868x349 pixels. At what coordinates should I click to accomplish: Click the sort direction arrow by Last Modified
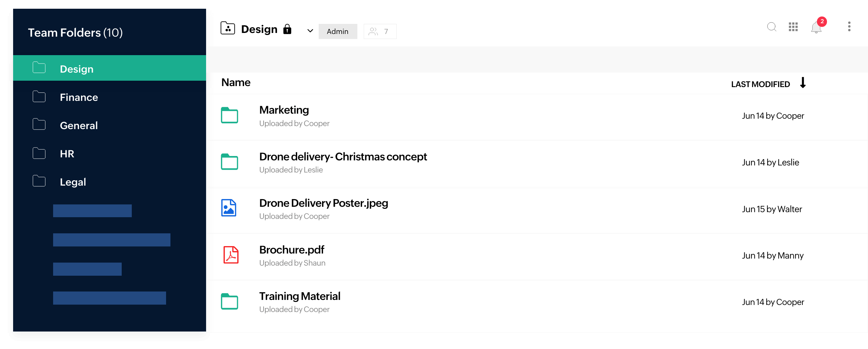[x=803, y=83]
